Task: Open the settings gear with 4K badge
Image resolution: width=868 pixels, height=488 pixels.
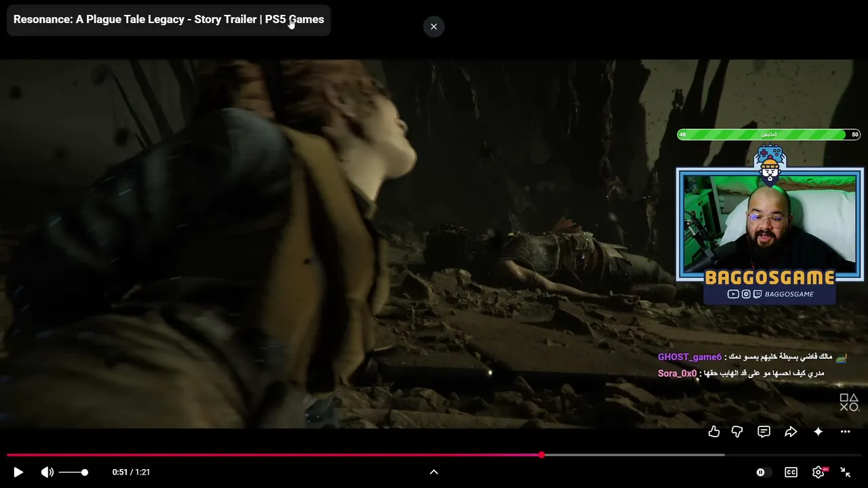Action: [x=819, y=472]
